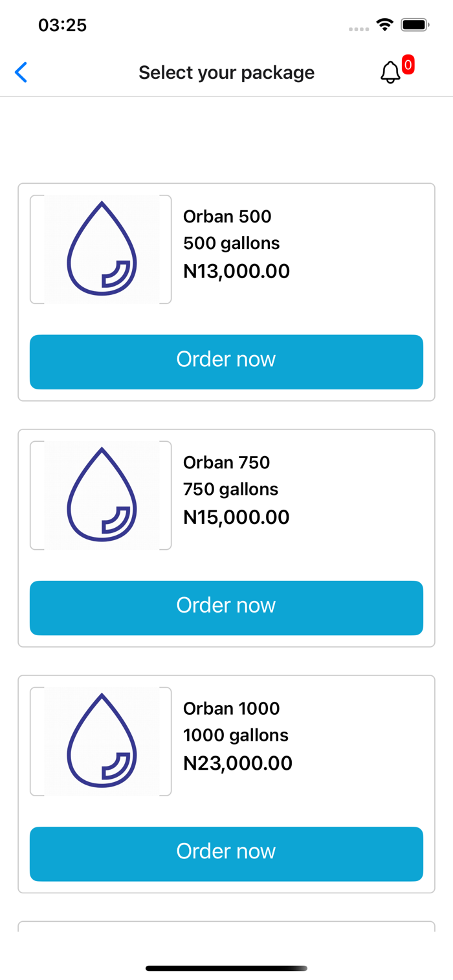
Task: Tap the N13,000.00 price label
Action: (x=236, y=271)
